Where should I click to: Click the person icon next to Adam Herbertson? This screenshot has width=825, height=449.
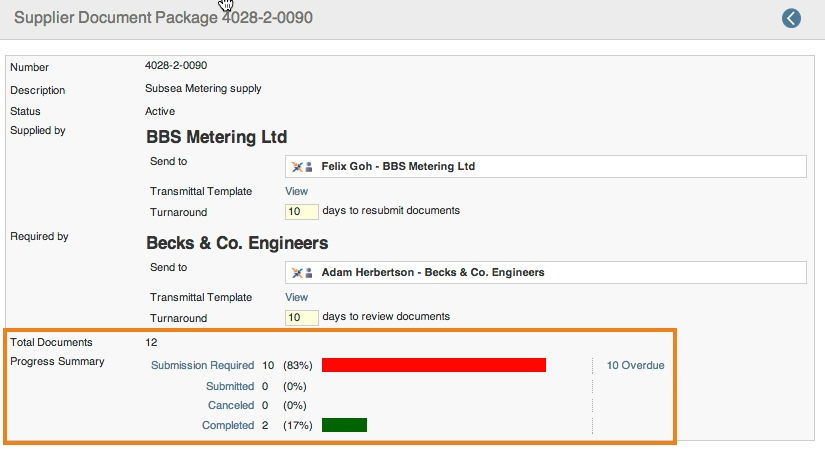tap(309, 273)
